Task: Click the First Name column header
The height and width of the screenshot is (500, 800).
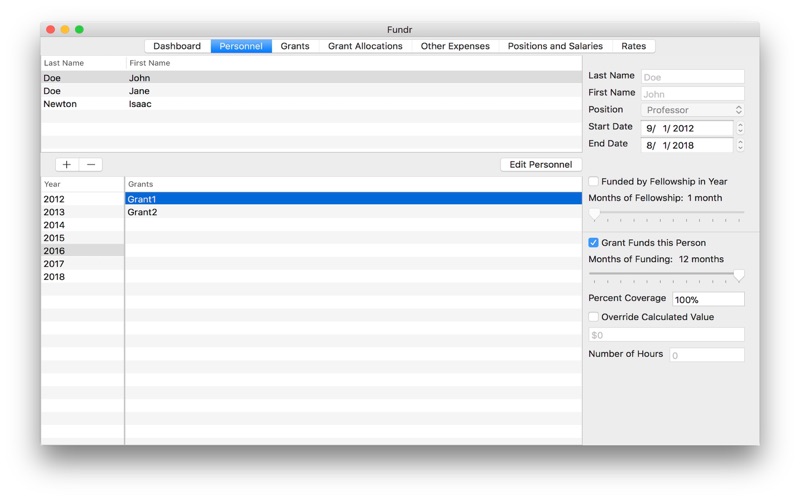Action: [x=354, y=63]
